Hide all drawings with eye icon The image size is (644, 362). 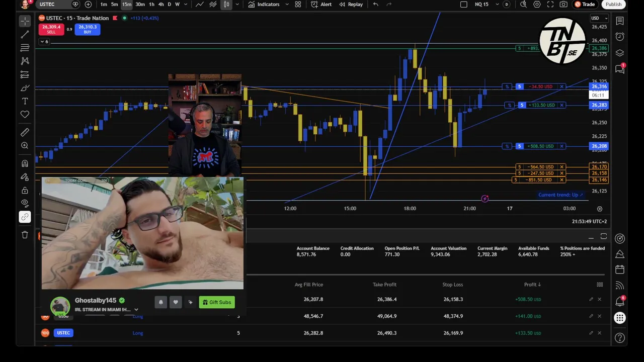click(x=25, y=203)
